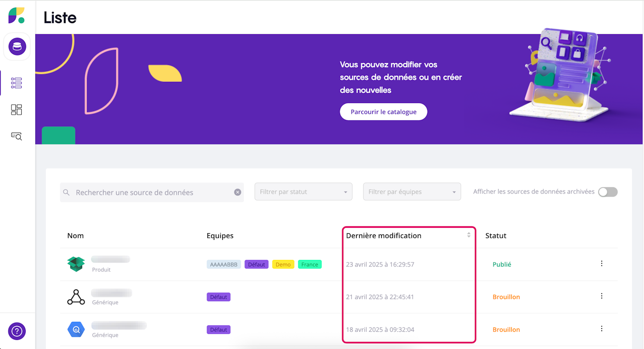Click the yellow Demo team tag

[283, 265]
